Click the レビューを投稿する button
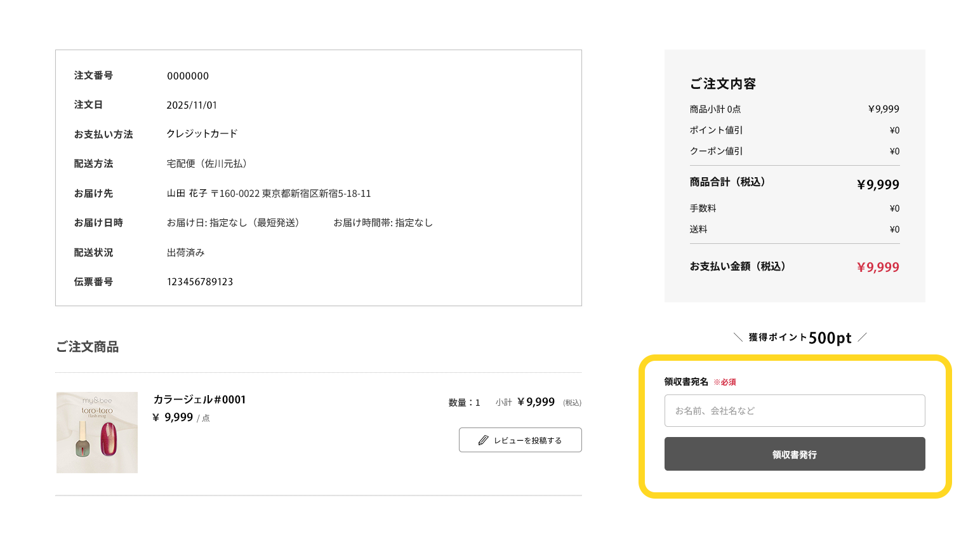The image size is (980, 545). 520,440
